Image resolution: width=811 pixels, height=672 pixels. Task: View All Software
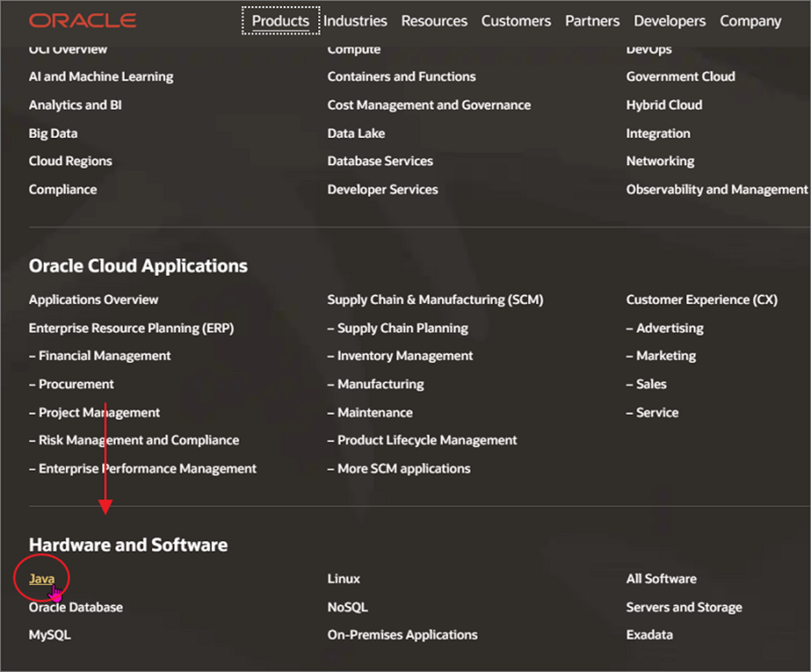click(x=661, y=579)
